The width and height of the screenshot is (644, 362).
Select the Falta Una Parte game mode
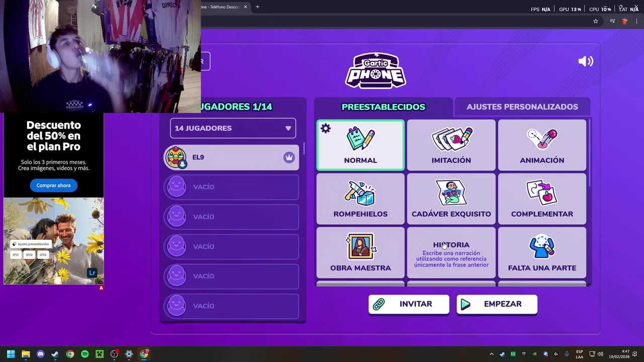click(x=542, y=253)
